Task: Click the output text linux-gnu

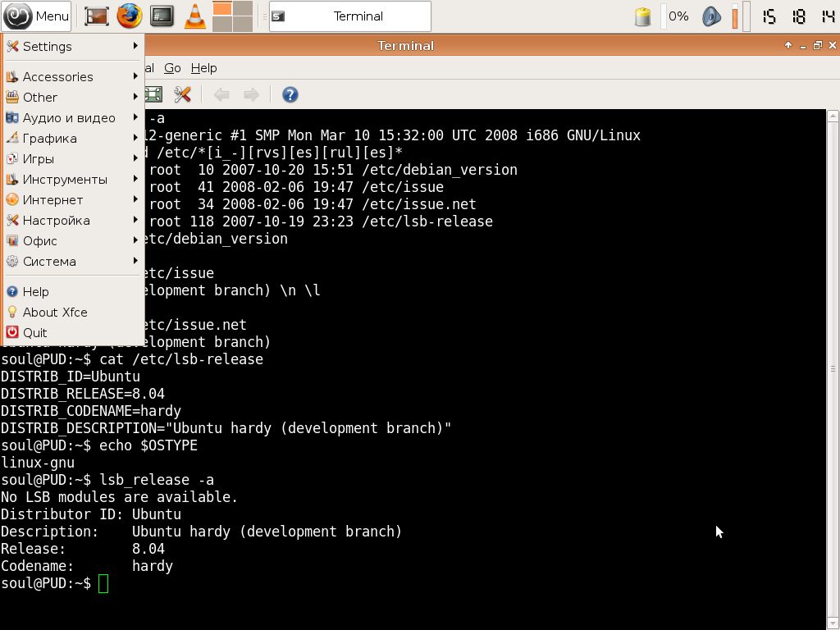Action: point(38,463)
